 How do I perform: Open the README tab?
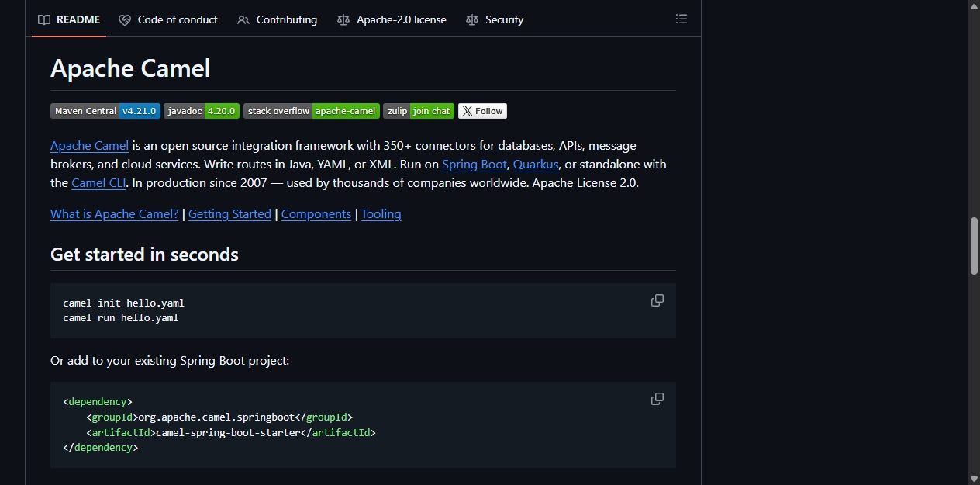pyautogui.click(x=69, y=19)
